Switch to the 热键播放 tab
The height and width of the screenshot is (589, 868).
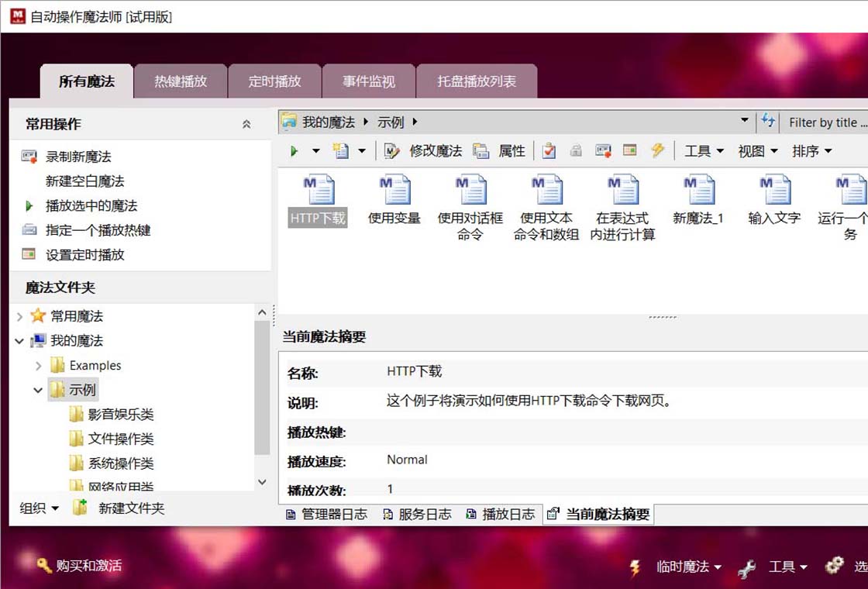pyautogui.click(x=181, y=81)
